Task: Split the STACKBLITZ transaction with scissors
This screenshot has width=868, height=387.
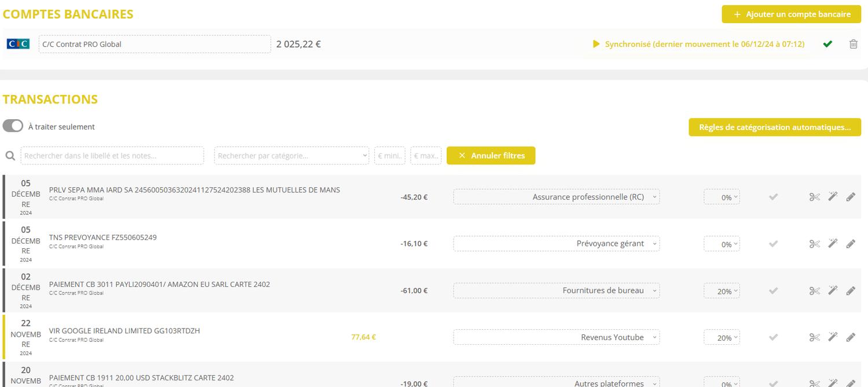Action: pyautogui.click(x=815, y=383)
